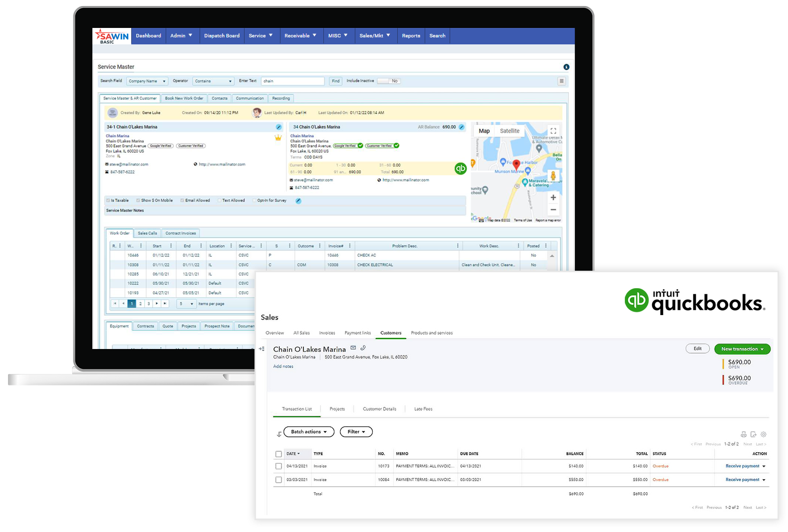
Task: Open the hamburger menu beside the search bar
Action: point(561,81)
